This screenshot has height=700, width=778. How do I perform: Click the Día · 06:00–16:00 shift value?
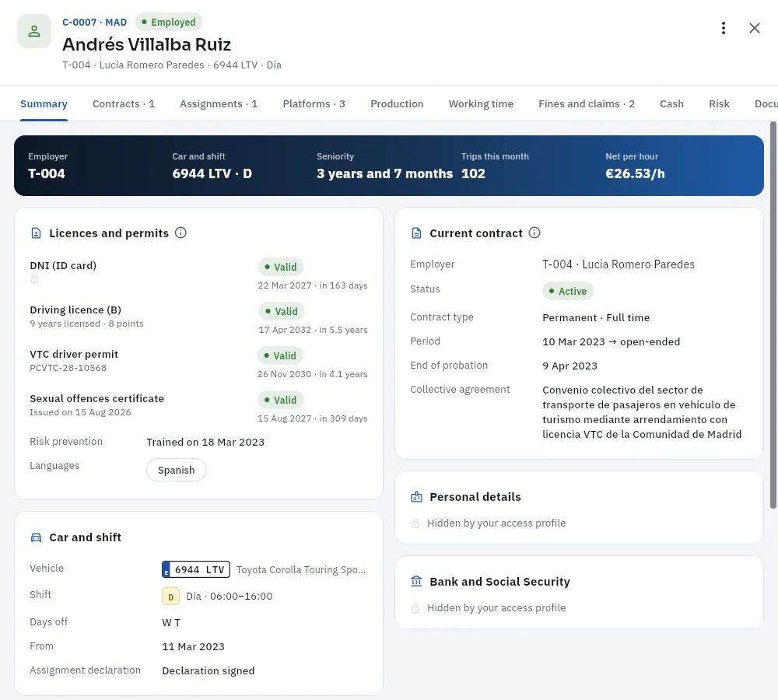point(230,597)
